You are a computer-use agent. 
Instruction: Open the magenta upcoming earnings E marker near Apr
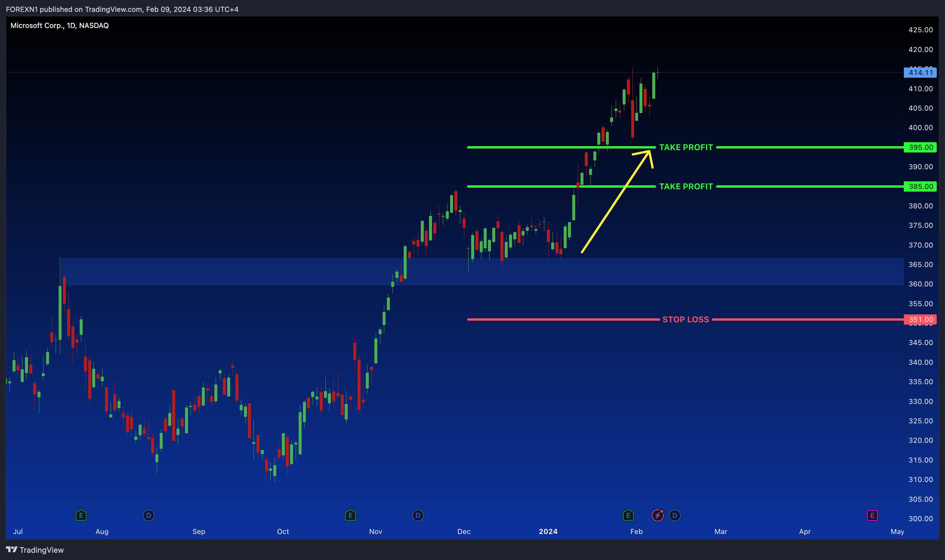872,515
